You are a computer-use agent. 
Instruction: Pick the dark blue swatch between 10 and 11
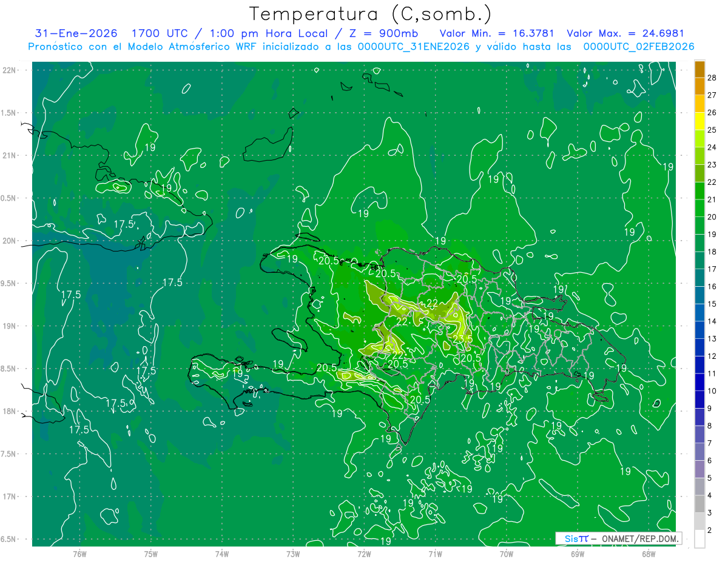click(699, 382)
